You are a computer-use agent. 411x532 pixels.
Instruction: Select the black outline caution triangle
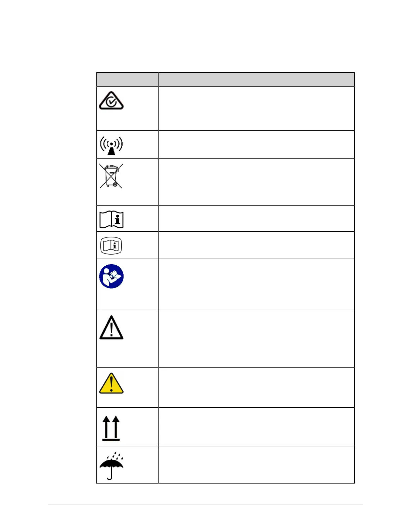click(x=111, y=327)
